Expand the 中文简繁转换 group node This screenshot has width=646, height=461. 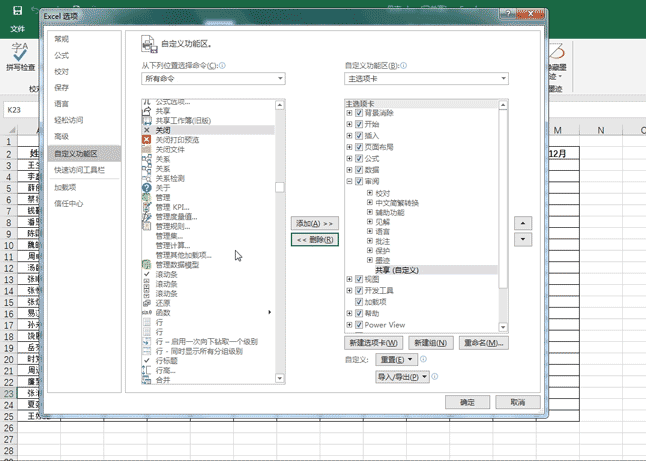(x=370, y=202)
